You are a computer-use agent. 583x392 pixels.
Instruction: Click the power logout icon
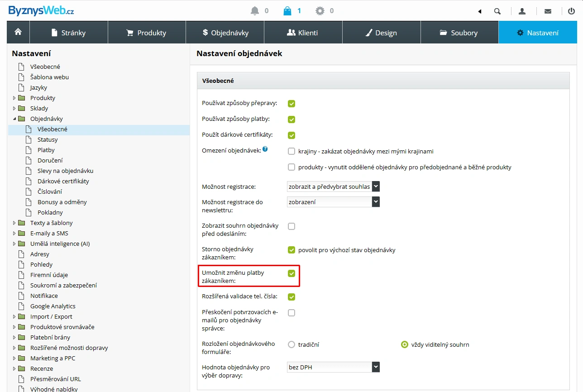pos(571,11)
